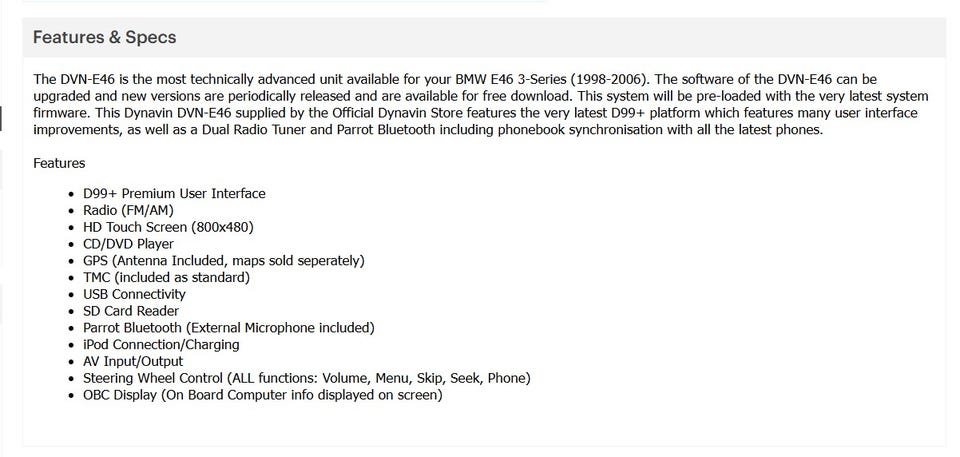Select the D99+ Premium User Interface list item
The width and height of the screenshot is (960, 457).
174,193
